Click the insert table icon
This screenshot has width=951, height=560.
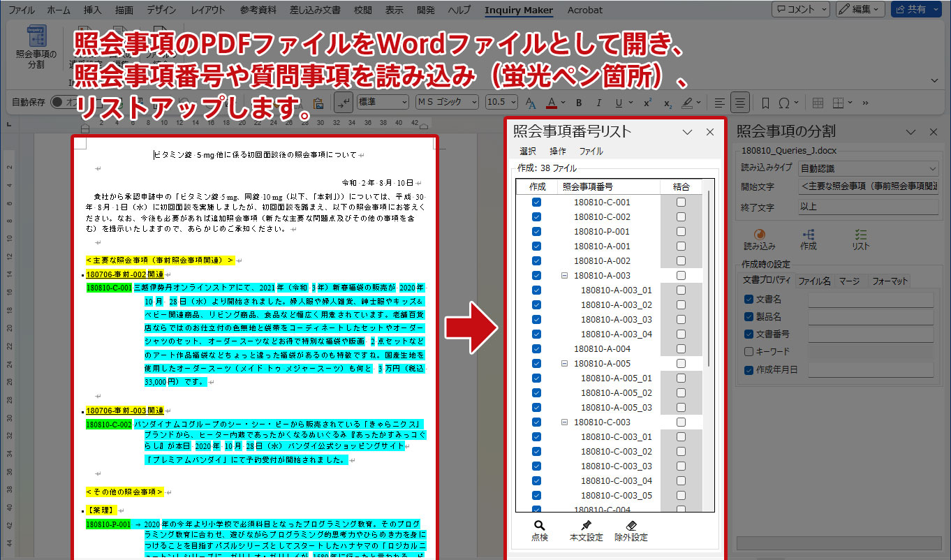click(x=819, y=103)
